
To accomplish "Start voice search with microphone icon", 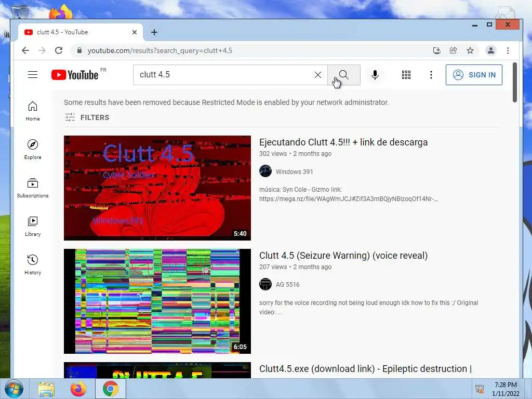I will 375,75.
